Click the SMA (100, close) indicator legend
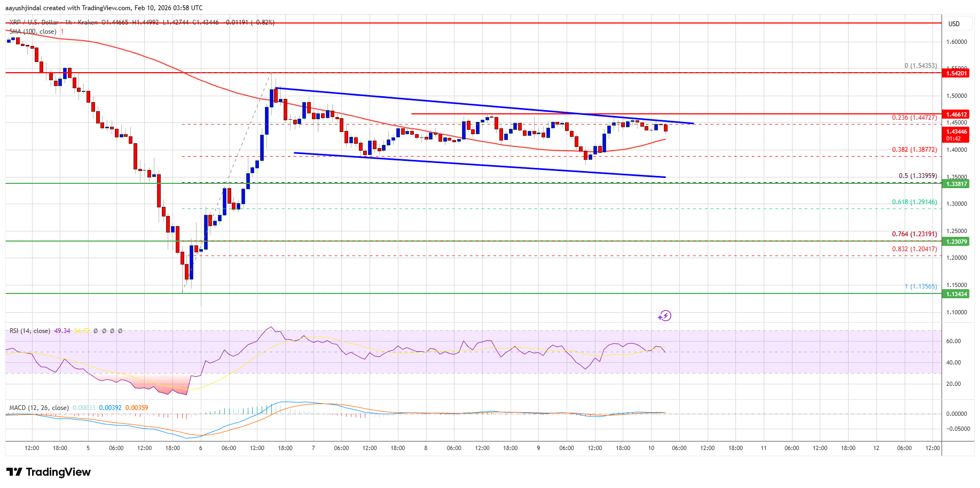 (32, 32)
